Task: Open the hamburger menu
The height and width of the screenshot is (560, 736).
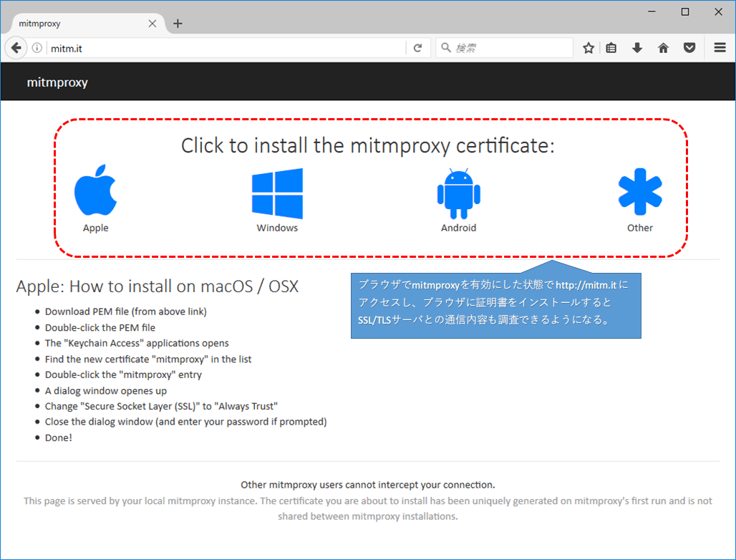Action: (720, 48)
